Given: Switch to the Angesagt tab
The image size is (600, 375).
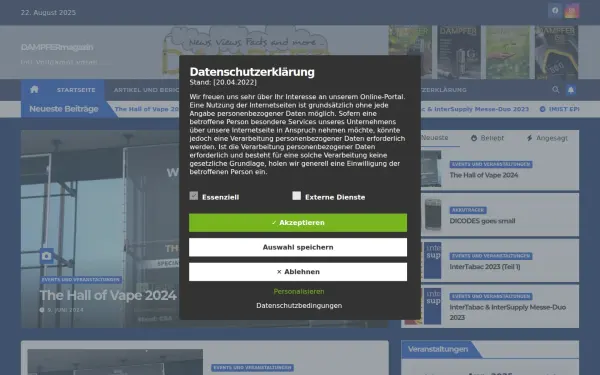Looking at the screenshot, I should click(547, 138).
